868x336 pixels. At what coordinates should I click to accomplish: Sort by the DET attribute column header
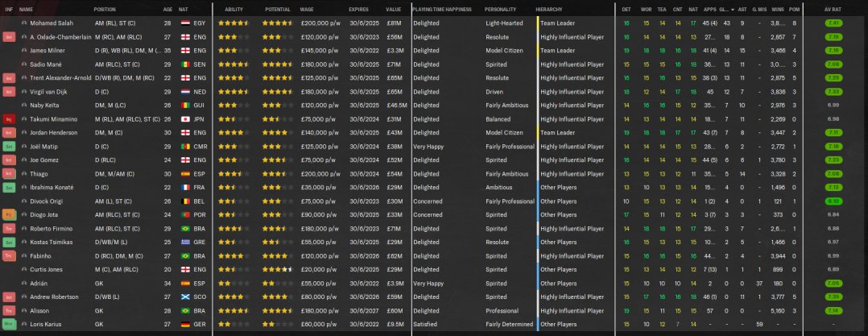tap(626, 10)
